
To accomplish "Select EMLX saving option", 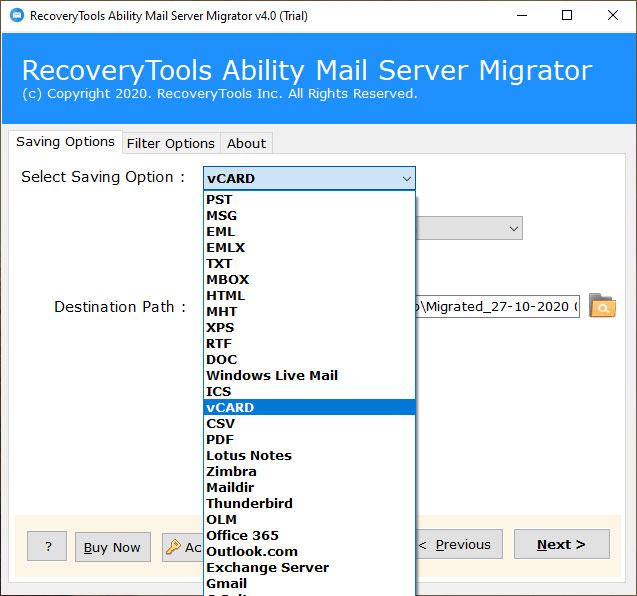I will click(x=309, y=247).
